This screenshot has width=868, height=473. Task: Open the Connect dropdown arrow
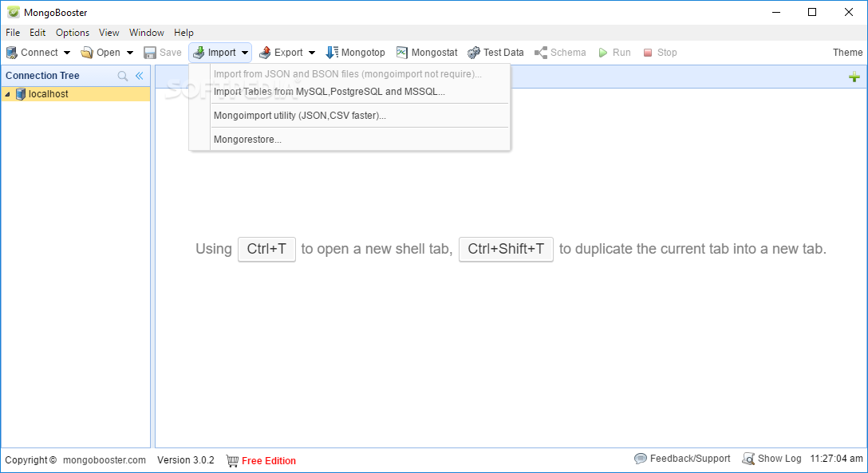(x=67, y=53)
